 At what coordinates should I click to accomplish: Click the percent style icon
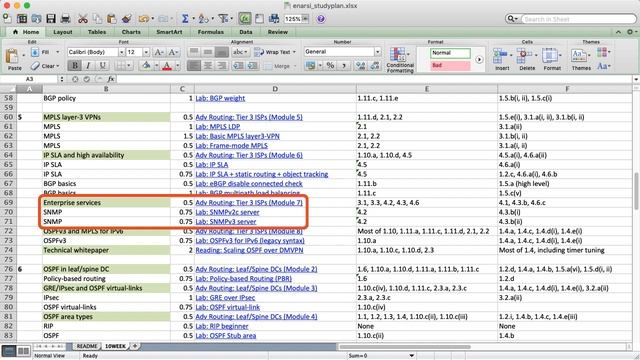(x=330, y=65)
